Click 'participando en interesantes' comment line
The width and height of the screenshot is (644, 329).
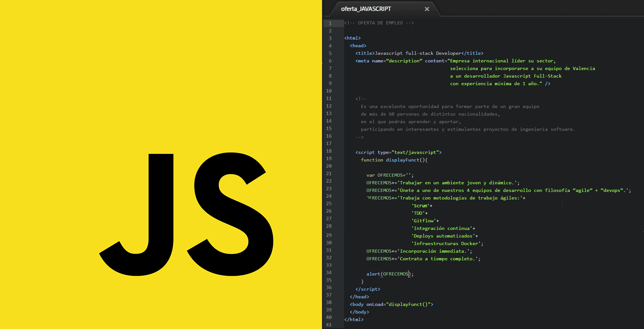tap(468, 129)
